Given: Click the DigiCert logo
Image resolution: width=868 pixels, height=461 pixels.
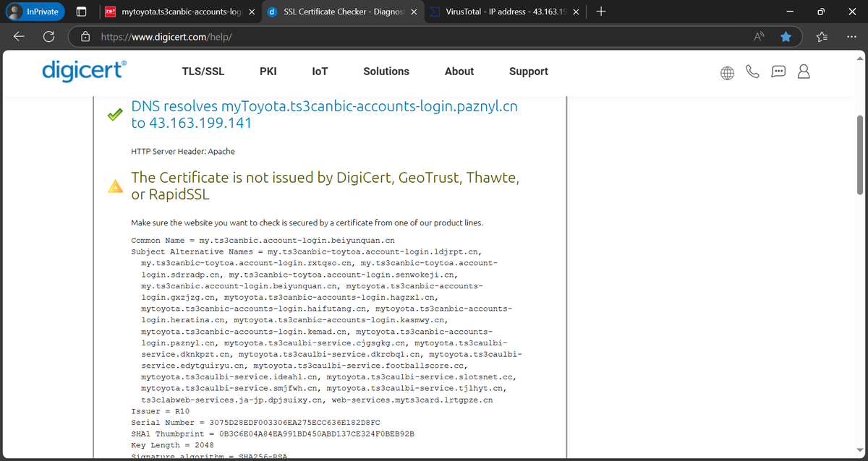Looking at the screenshot, I should coord(85,71).
